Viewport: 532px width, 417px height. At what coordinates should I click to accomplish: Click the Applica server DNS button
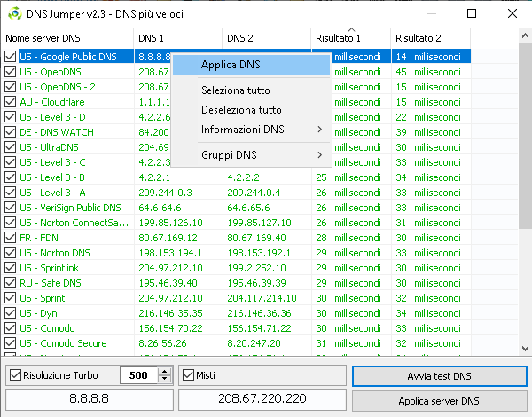click(x=440, y=401)
